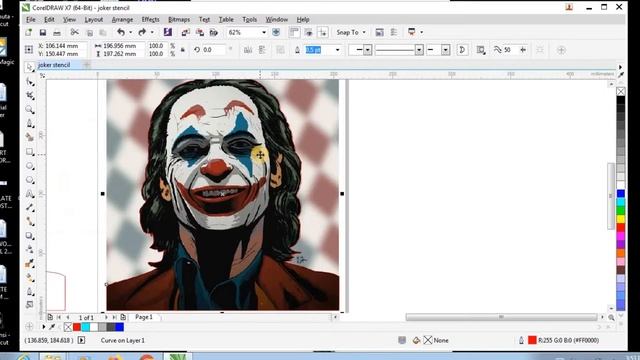Open the Tools menu
The image size is (640, 360).
(x=249, y=19)
